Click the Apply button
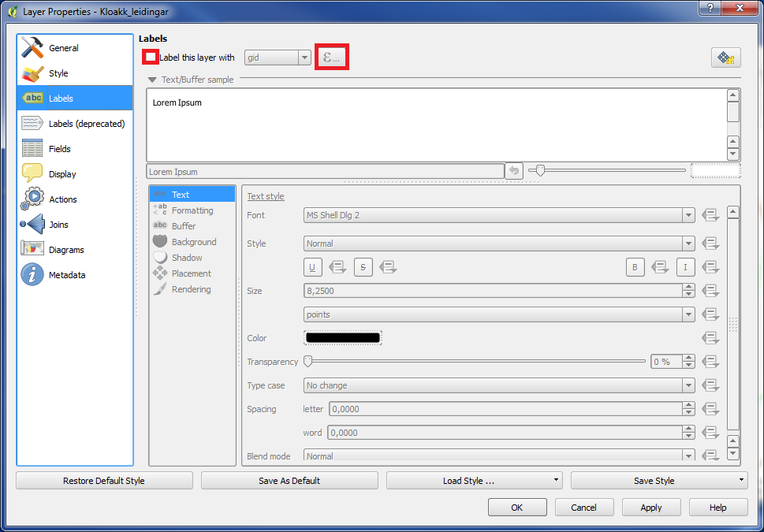Screen dimensions: 764x532 click(651, 508)
